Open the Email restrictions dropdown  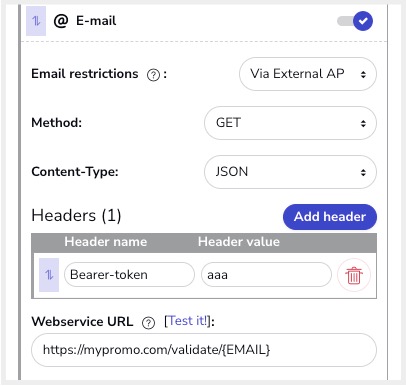click(x=308, y=74)
